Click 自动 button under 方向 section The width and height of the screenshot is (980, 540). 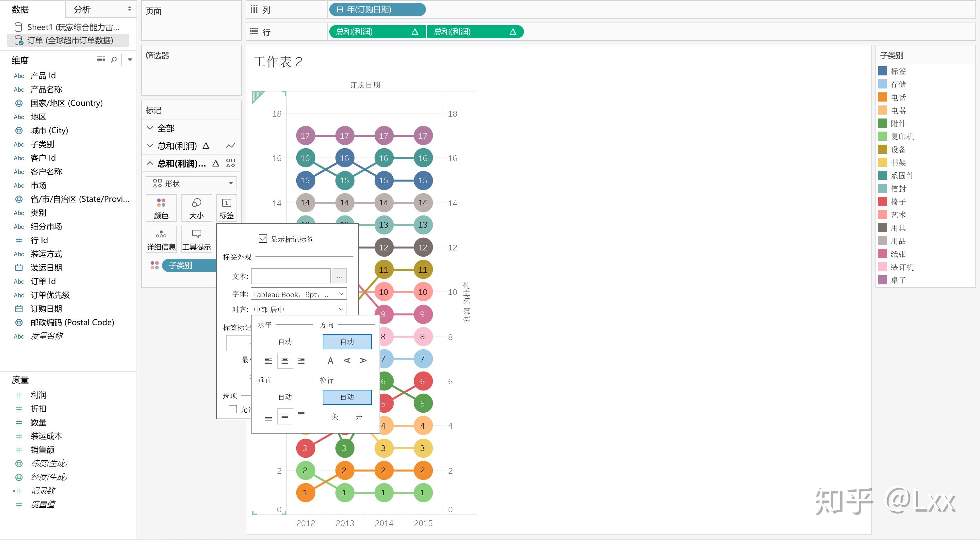pyautogui.click(x=347, y=341)
